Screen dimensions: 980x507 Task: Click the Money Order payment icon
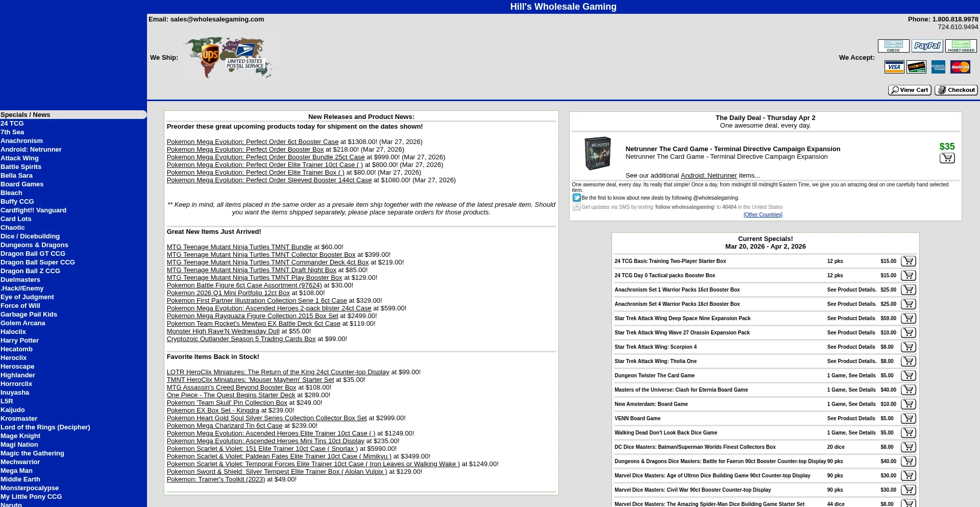[961, 46]
